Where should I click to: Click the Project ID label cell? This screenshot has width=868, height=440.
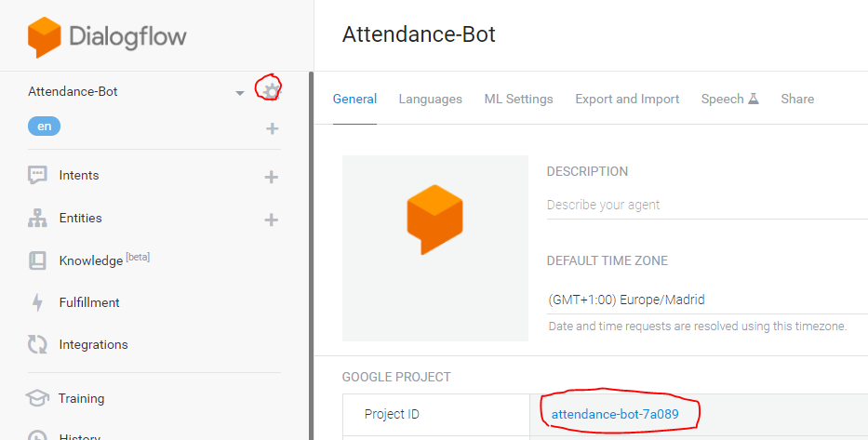pos(435,414)
